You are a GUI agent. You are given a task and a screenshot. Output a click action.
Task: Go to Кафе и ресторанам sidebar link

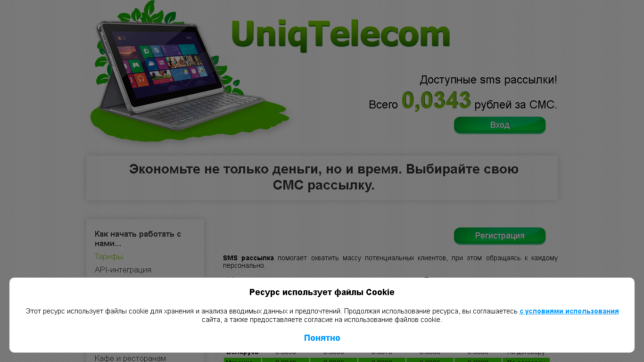pyautogui.click(x=130, y=358)
